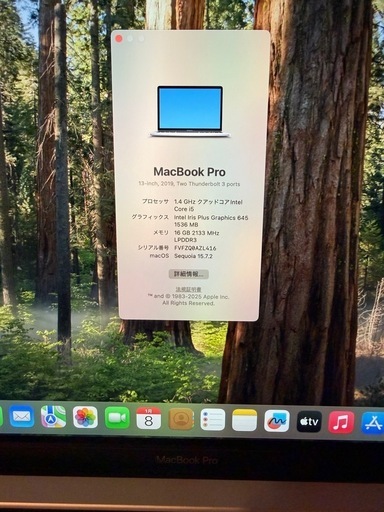Image resolution: width=384 pixels, height=512 pixels.
Task: Launch Music from the Dock
Action: (341, 422)
